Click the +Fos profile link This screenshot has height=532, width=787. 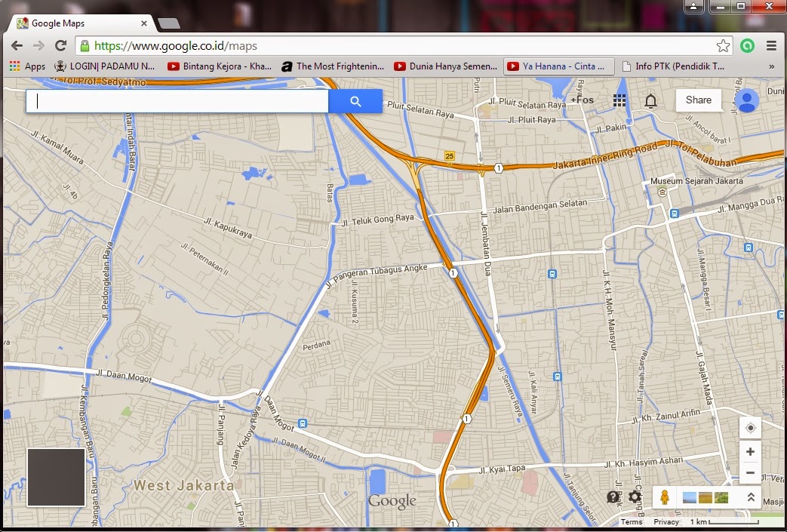[x=583, y=100]
